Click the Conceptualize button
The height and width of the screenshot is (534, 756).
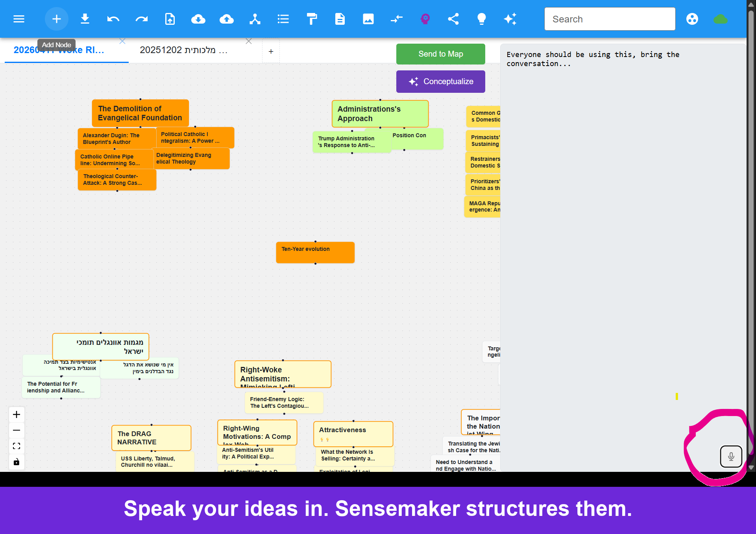pyautogui.click(x=441, y=81)
